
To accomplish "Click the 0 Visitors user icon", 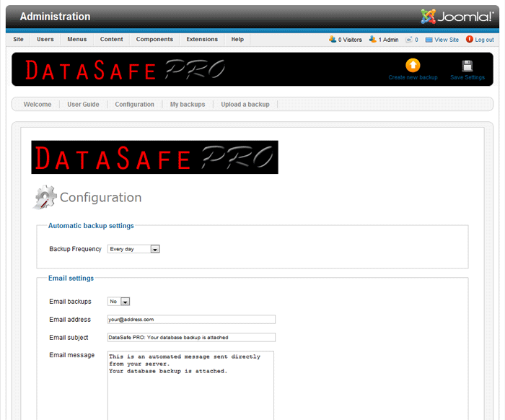I will click(333, 39).
